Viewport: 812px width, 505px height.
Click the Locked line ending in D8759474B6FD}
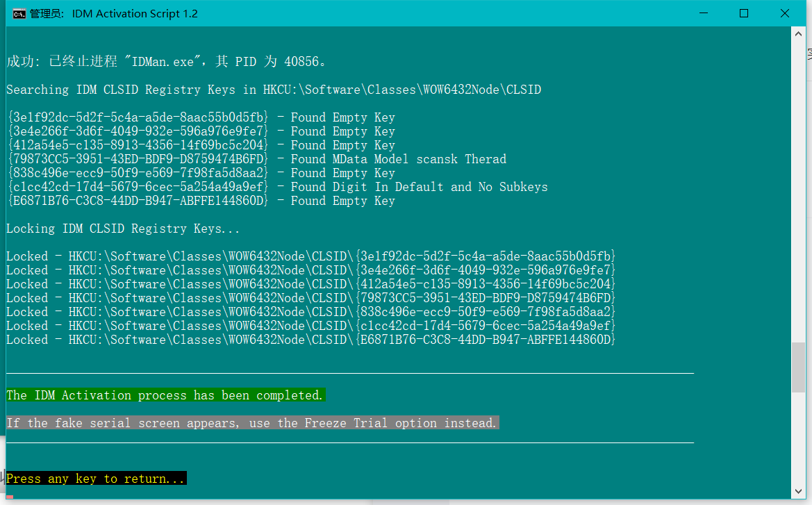pyautogui.click(x=310, y=298)
